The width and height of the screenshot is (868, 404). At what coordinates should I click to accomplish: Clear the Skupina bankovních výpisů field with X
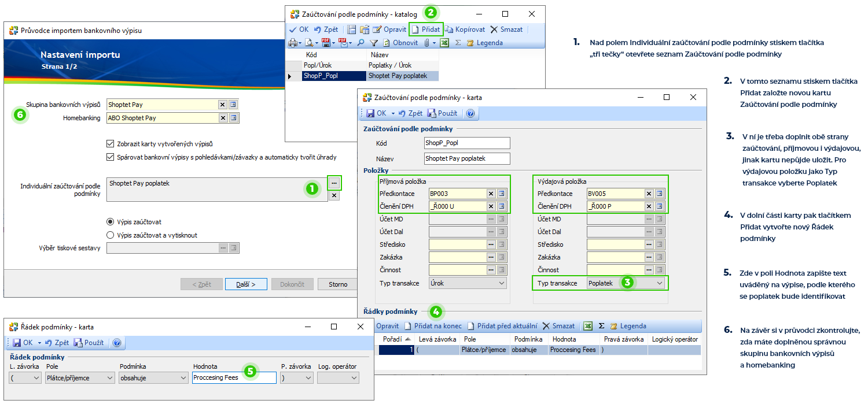tap(223, 105)
